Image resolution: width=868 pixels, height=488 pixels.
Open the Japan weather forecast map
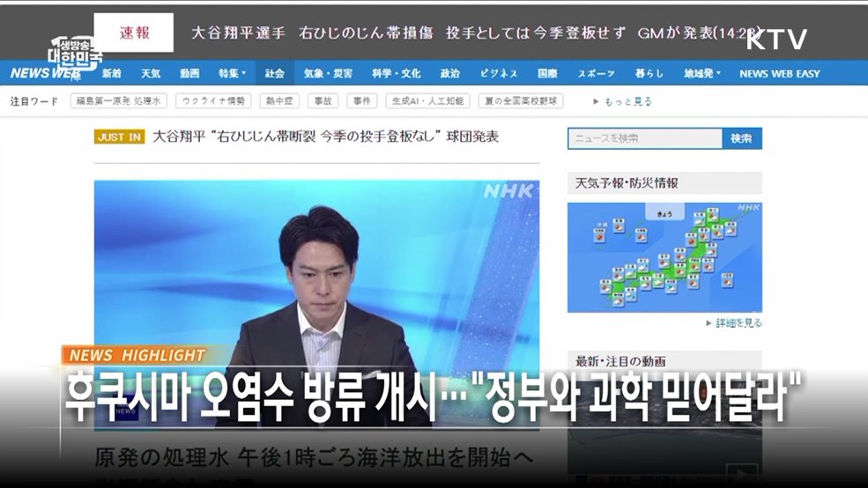pos(664,257)
